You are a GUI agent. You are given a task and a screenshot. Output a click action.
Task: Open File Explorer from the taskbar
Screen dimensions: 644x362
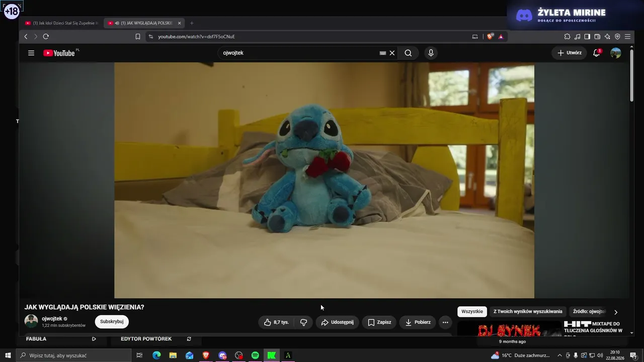173,355
